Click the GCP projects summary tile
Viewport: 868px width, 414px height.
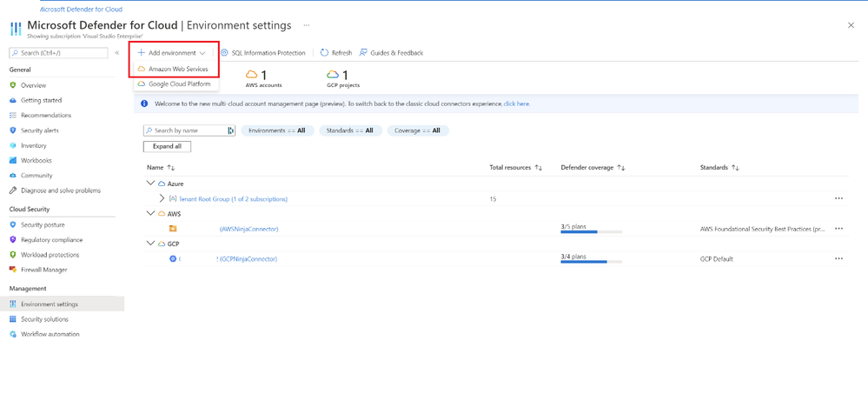(x=343, y=78)
